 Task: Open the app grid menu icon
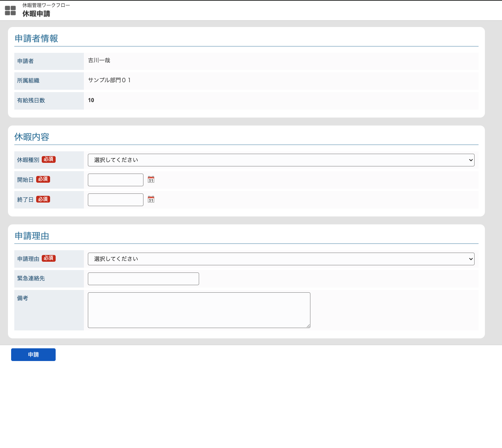pos(10,11)
